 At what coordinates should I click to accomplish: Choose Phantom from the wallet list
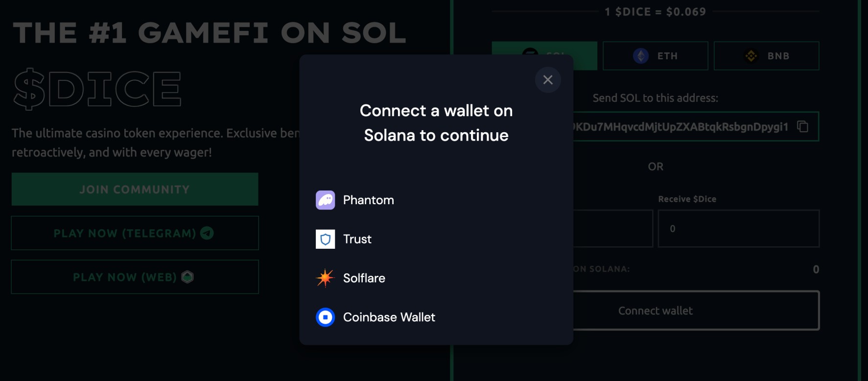pyautogui.click(x=436, y=200)
